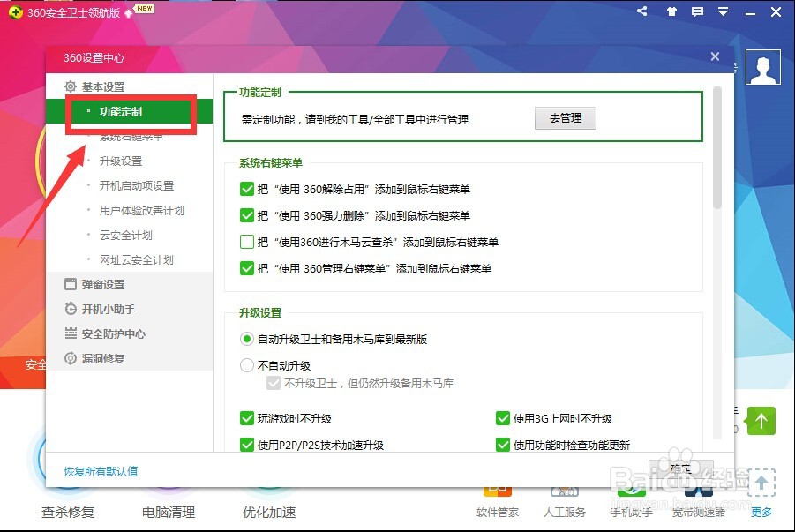Viewport: 795px width, 532px height.
Task: Click the icon beside 漏洞修复
Action: (71, 358)
